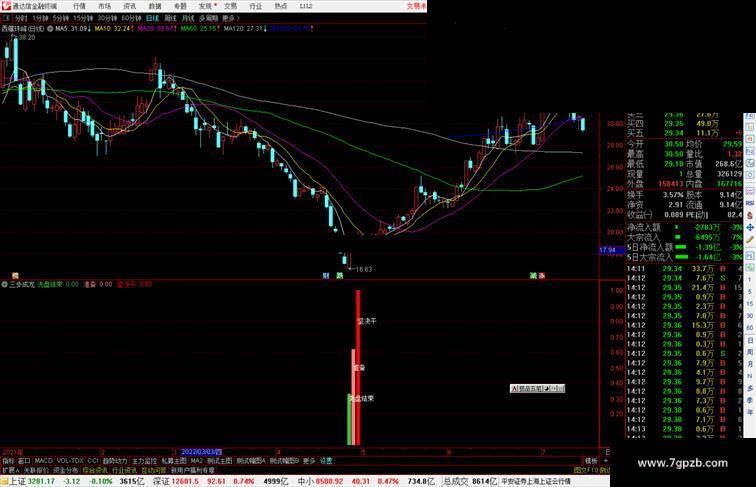Click the blue four-arrow move icon in sidebar
Screen dimensions: 756x487
(x=750, y=227)
